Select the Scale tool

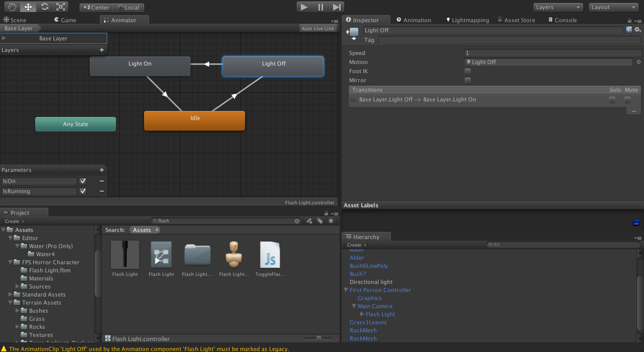[x=60, y=7]
